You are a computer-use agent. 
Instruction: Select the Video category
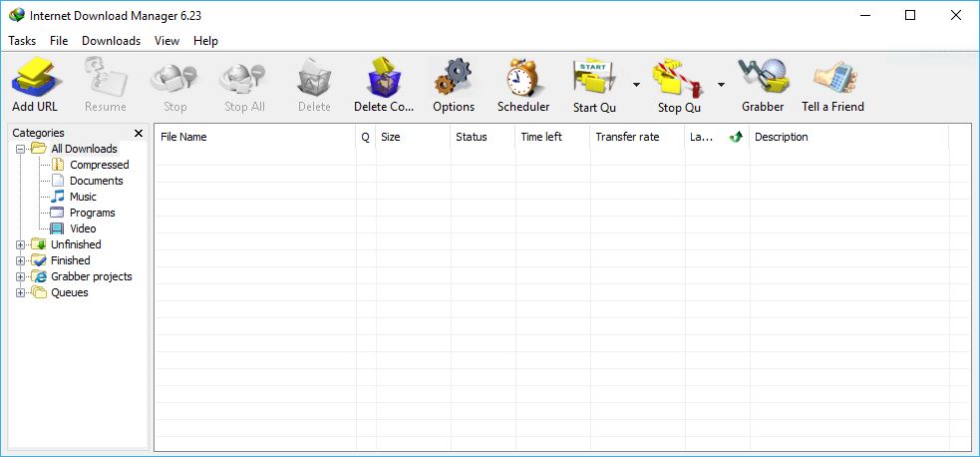[x=83, y=228]
